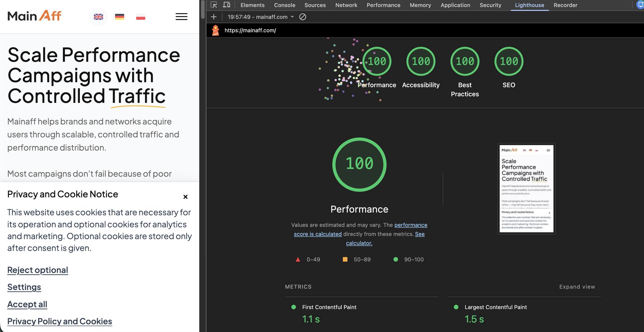Click the Privacy and Cookie Notice heading

(63, 194)
